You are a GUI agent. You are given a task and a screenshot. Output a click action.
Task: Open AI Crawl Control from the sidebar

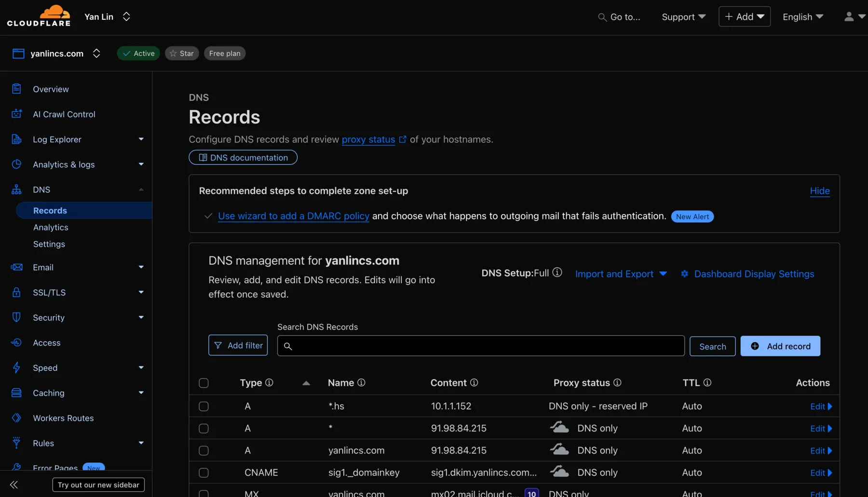click(64, 114)
